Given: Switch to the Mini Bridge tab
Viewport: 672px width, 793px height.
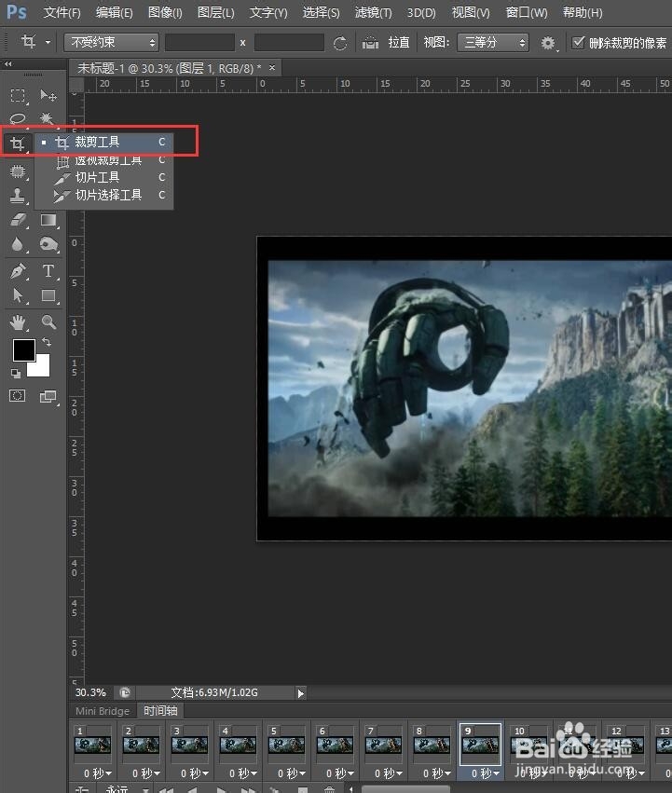Looking at the screenshot, I should pos(103,711).
